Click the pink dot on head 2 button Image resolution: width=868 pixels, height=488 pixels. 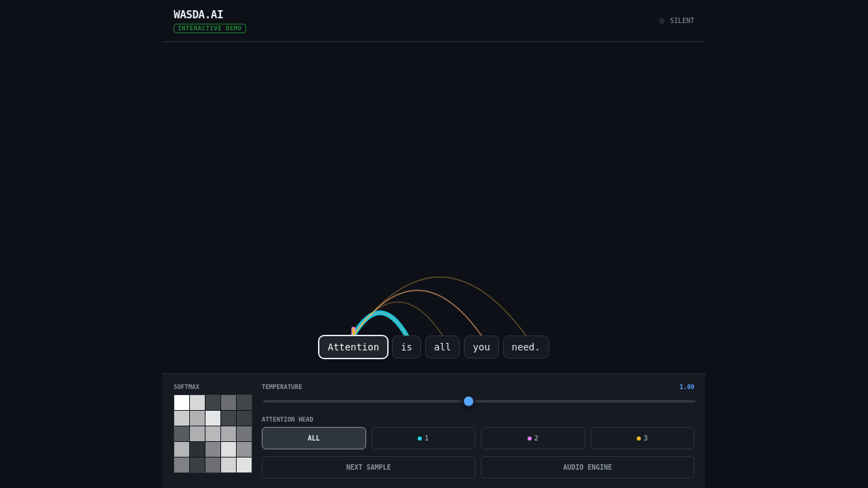click(x=529, y=438)
